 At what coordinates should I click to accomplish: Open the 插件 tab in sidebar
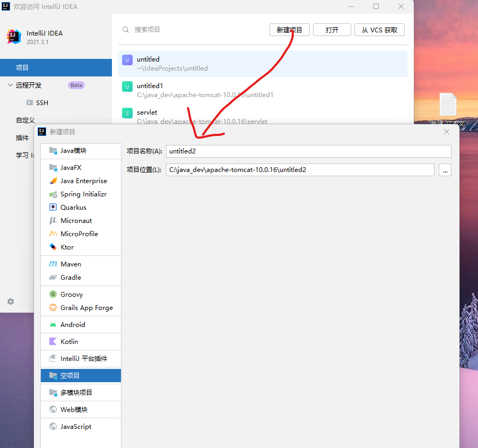click(22, 138)
